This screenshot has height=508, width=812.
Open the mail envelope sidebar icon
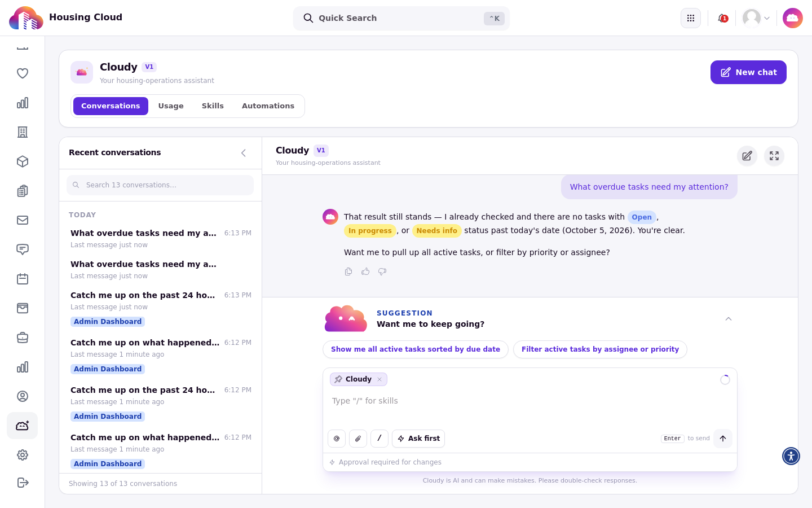click(23, 220)
